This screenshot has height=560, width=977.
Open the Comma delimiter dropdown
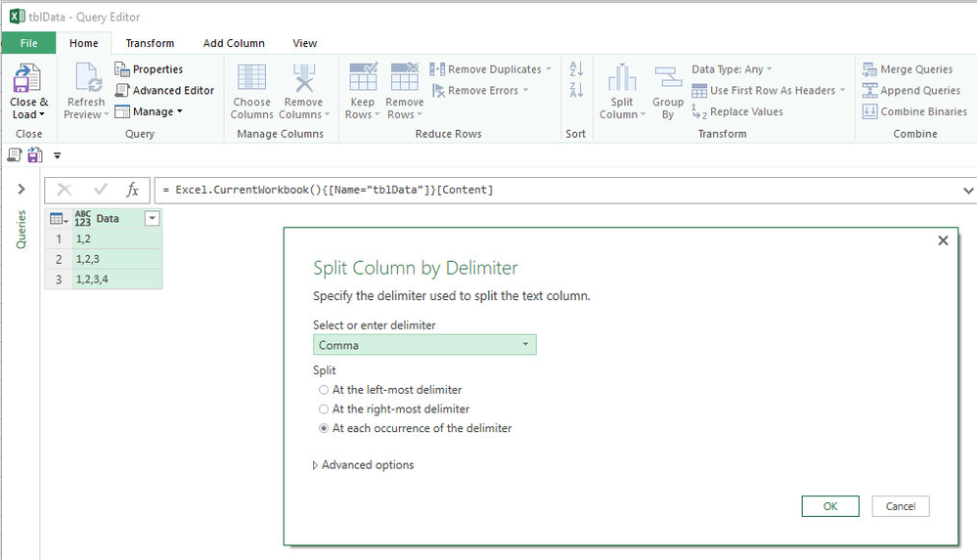[x=424, y=344]
